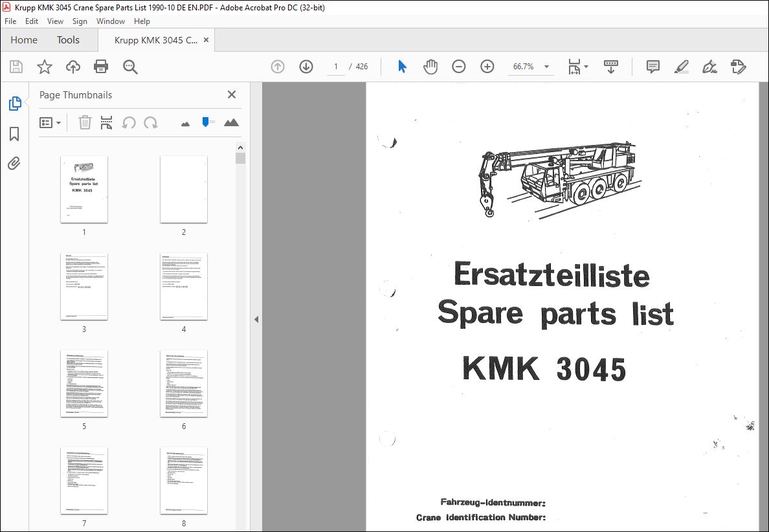Reduce thumbnail size small mountain icon

click(x=185, y=124)
